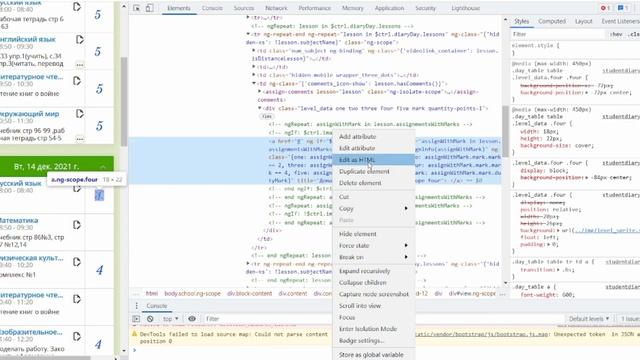Viewport: 640px width, 360px height.
Task: Toggle the .cls classes button
Action: pyautogui.click(x=633, y=34)
